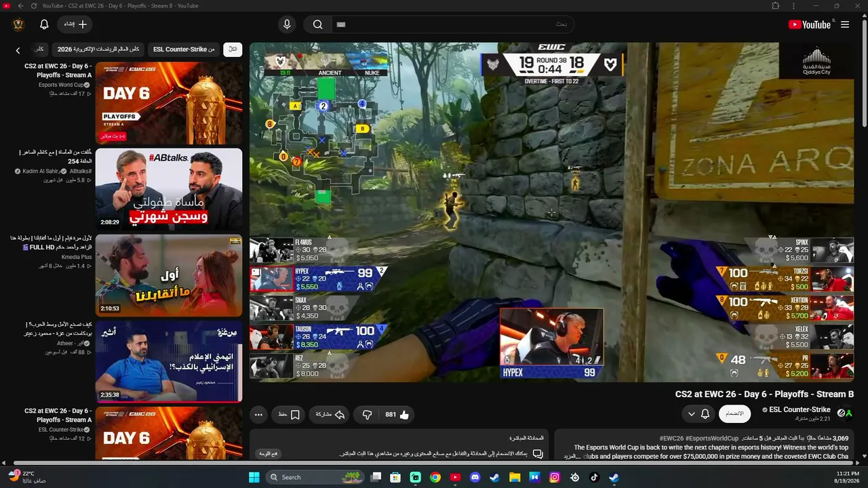Open the second Stream A Day 6 thumbnail
The height and width of the screenshot is (488, 868).
[x=169, y=434]
